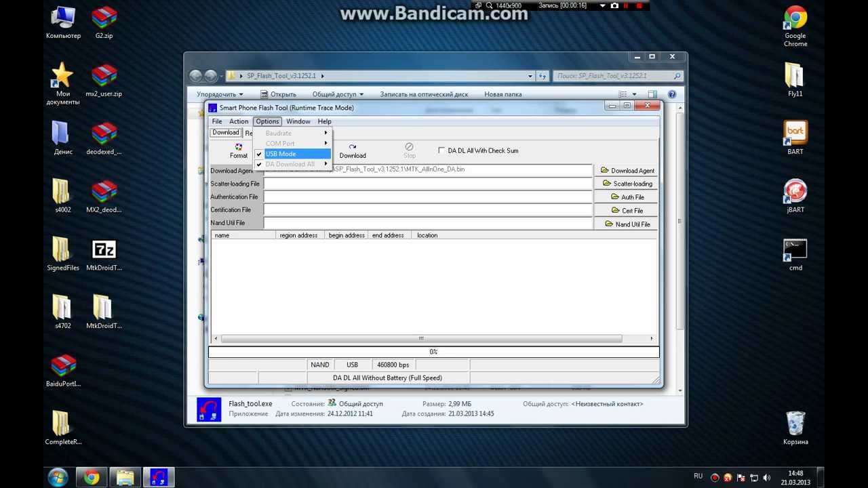The image size is (868, 488).
Task: Select the Google Chrome desktop shortcut
Action: coord(795,26)
